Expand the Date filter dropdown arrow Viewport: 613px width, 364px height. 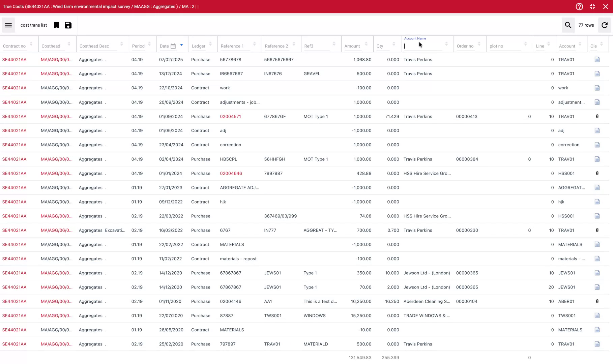[x=181, y=45]
